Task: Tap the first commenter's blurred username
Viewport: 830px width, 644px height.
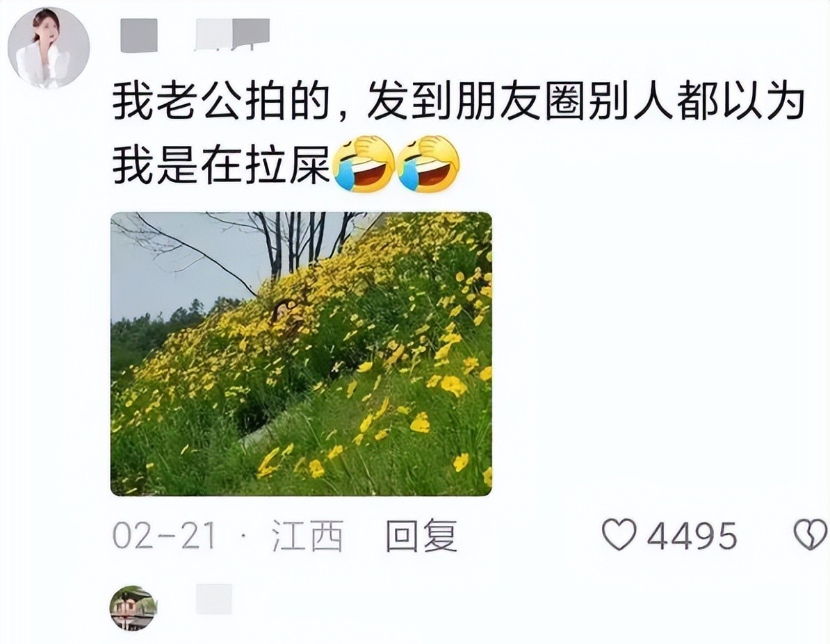Action: tap(139, 35)
